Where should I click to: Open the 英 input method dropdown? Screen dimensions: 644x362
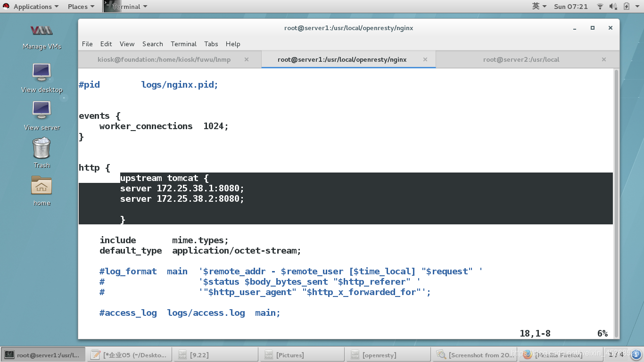pos(539,7)
